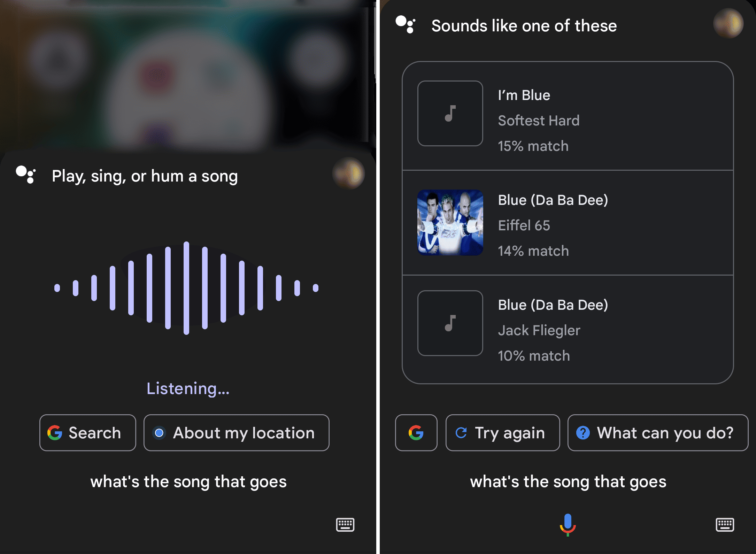The height and width of the screenshot is (554, 756).
Task: Tap the music note icon for I'm Blue
Action: (450, 114)
